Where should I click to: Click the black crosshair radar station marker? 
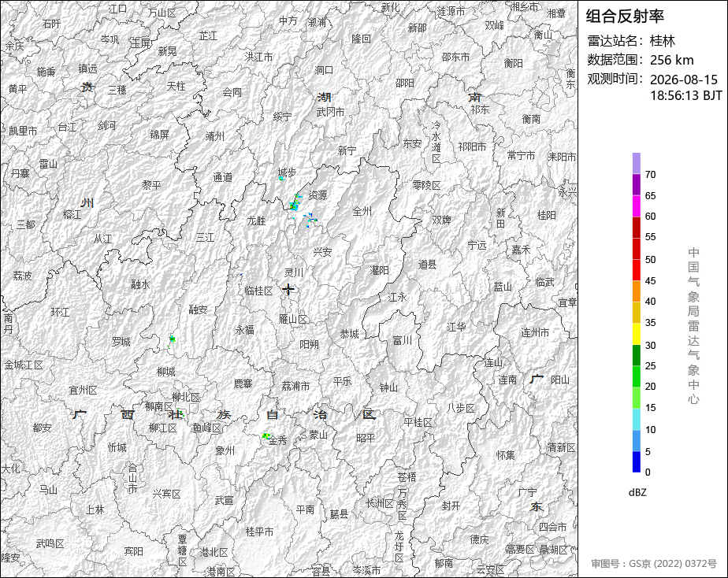[289, 289]
